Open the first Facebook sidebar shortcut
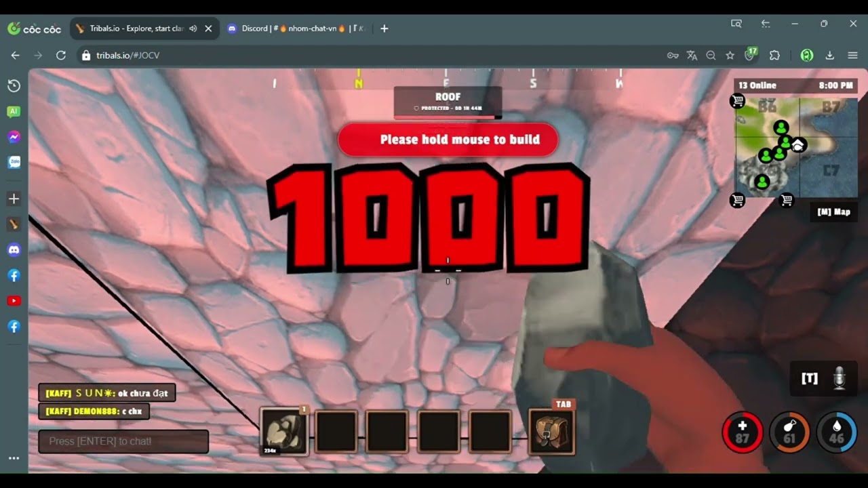Image resolution: width=868 pixels, height=488 pixels. point(14,276)
